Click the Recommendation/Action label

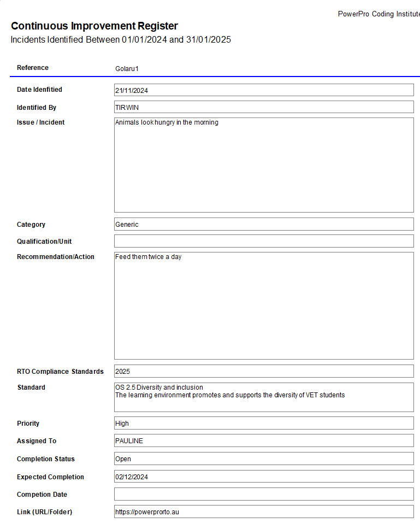click(56, 257)
